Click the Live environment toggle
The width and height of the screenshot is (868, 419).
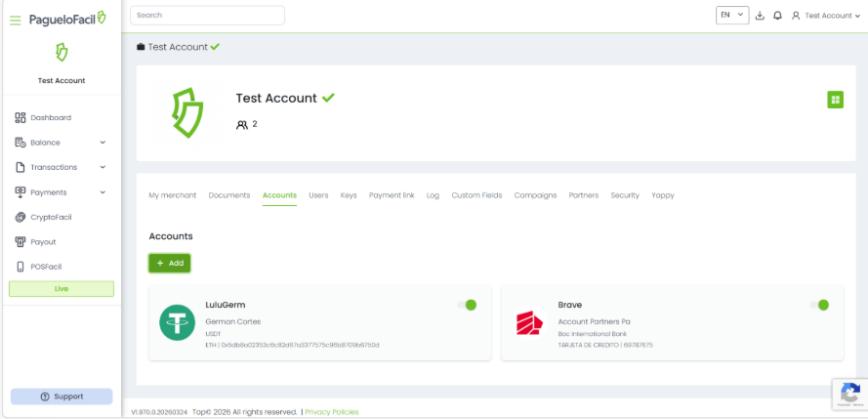coord(62,289)
